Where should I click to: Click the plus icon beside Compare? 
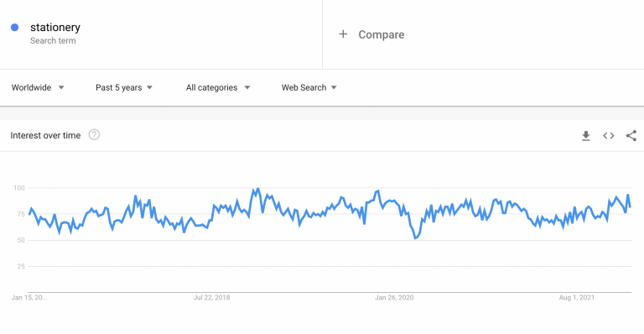click(343, 34)
